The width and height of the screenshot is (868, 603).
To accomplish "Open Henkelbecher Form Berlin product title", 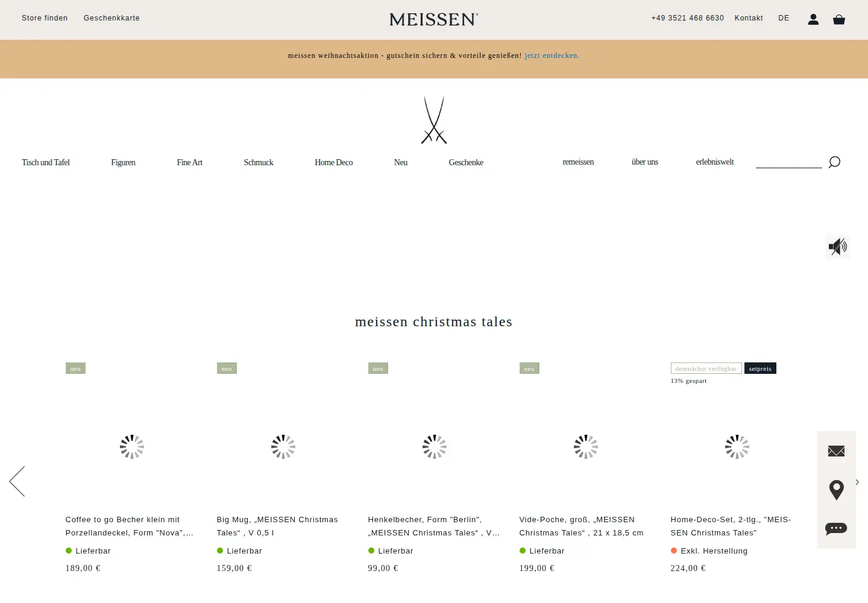I will [434, 526].
